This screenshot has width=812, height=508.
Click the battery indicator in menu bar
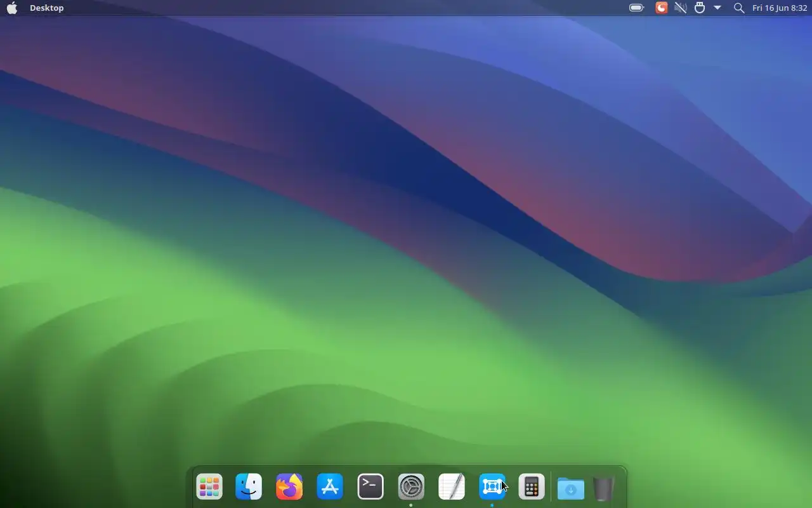636,8
